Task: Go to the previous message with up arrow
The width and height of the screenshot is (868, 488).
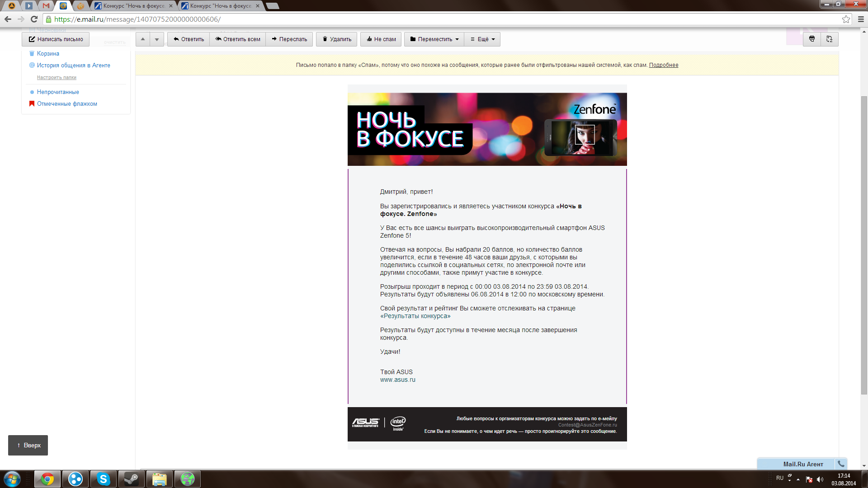Action: click(143, 39)
